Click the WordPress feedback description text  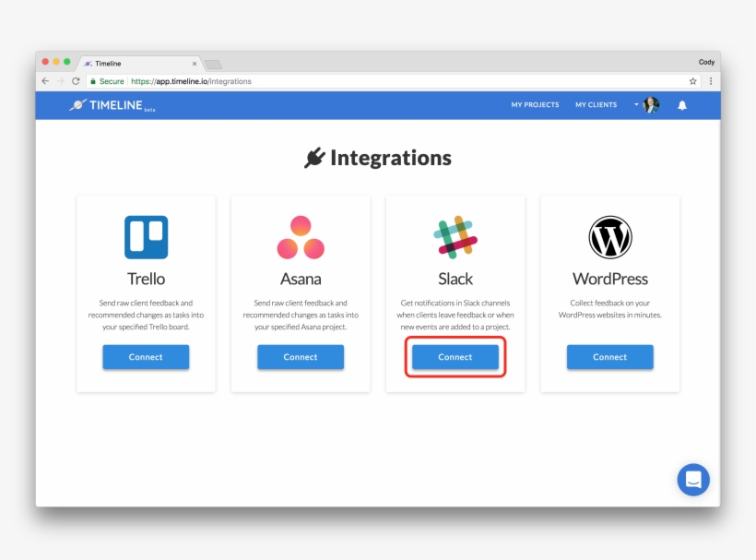tap(610, 309)
